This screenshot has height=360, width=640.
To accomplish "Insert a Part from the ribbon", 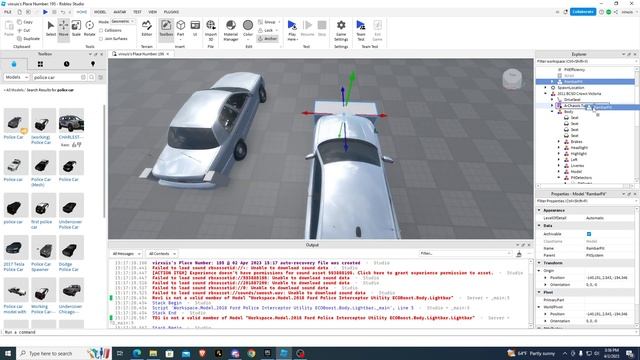I will 181,29.
